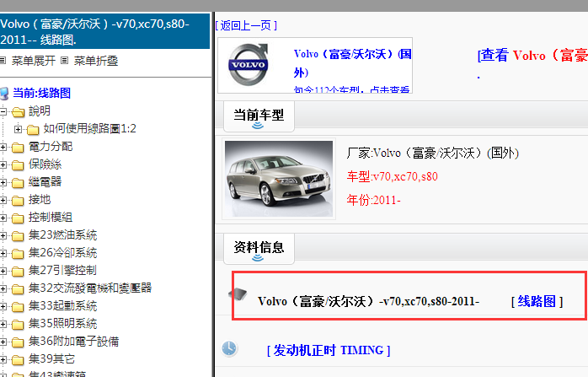Expand the 集23燃油系統 node

3,235
